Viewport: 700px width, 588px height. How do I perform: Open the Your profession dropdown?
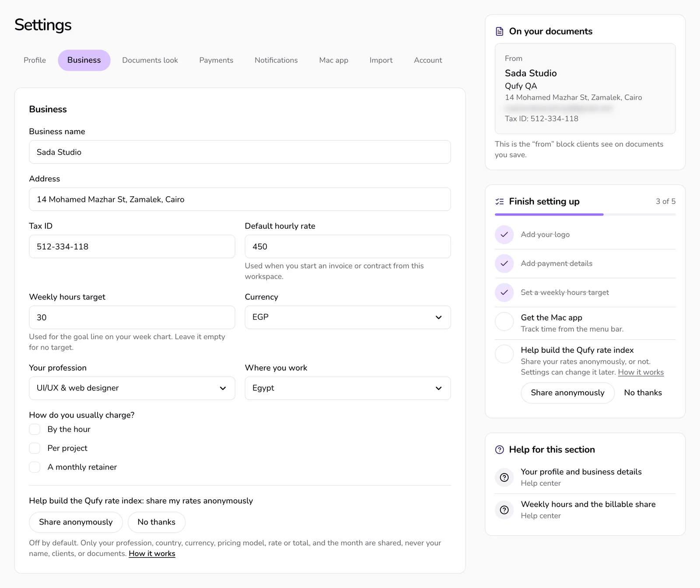tap(132, 388)
